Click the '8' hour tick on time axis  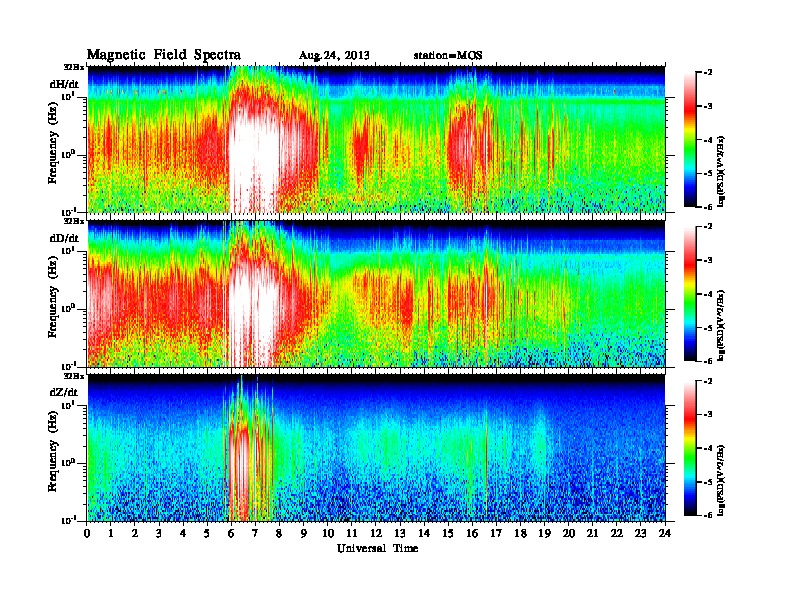pyautogui.click(x=280, y=533)
